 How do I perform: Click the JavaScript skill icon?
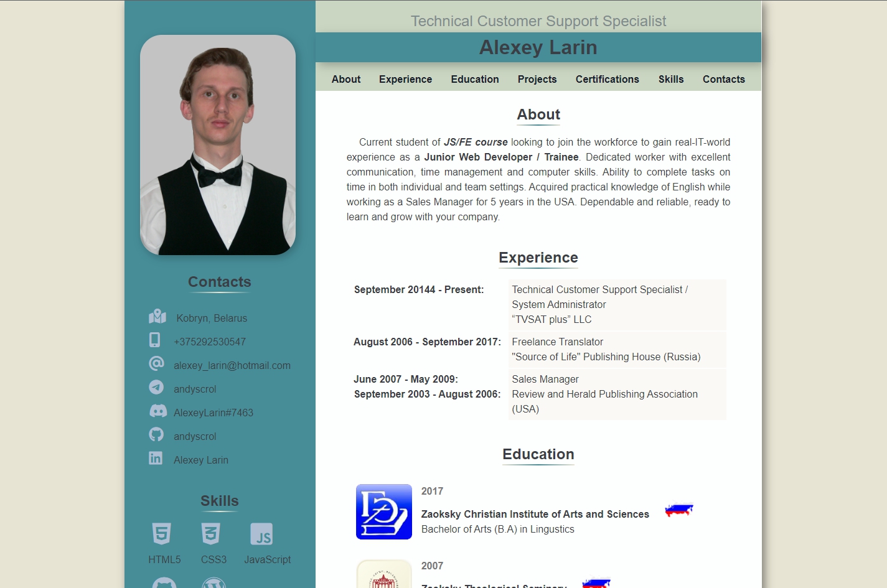coord(261,534)
